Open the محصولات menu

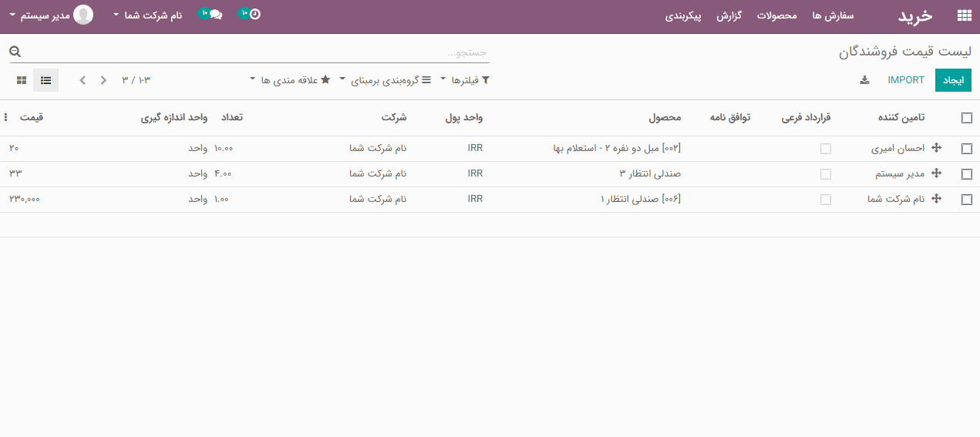click(x=776, y=15)
